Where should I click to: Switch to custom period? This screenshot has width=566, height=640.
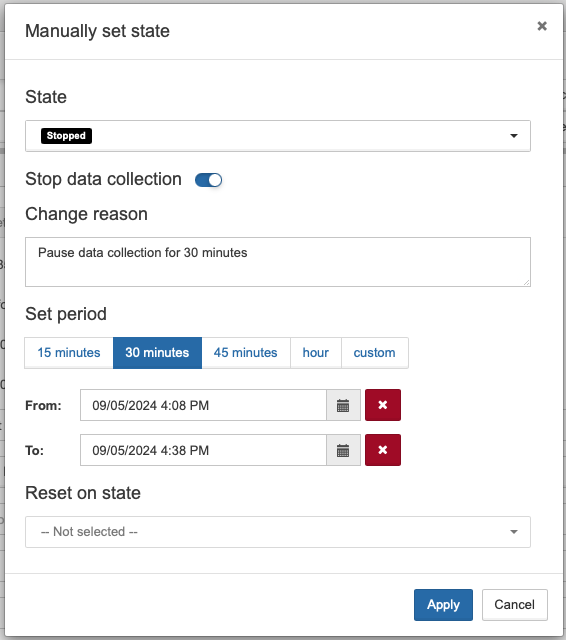(375, 353)
